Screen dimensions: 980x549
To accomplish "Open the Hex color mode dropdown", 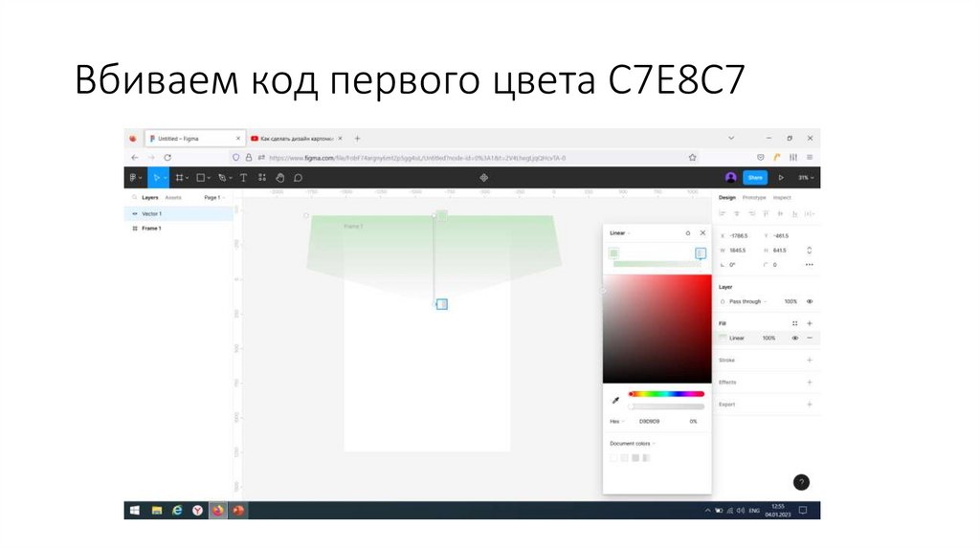I will (x=617, y=422).
